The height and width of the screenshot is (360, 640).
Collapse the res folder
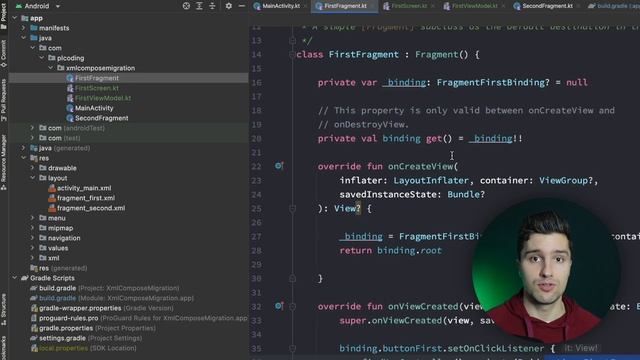(x=24, y=158)
